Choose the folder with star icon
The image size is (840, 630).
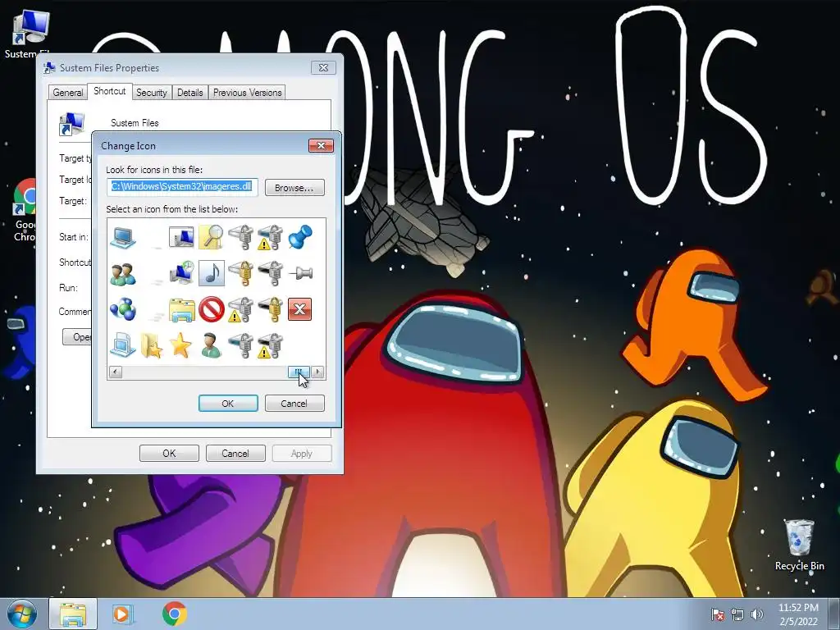tap(152, 345)
